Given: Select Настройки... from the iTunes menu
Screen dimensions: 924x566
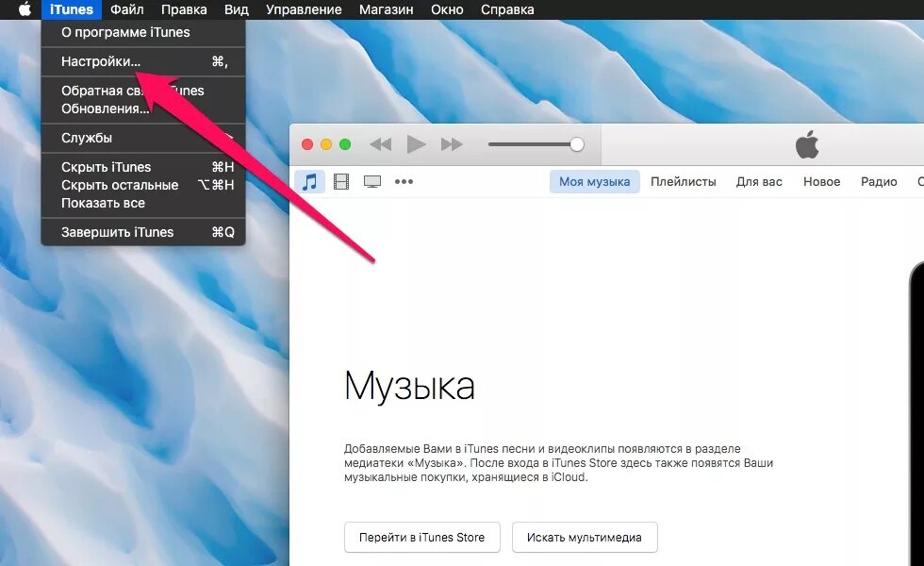Looking at the screenshot, I should (91, 60).
